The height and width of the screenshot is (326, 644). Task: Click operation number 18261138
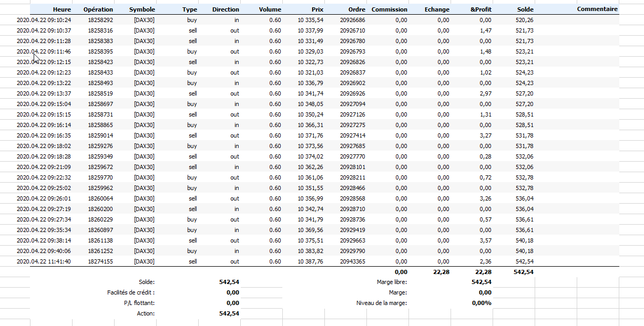tap(100, 240)
